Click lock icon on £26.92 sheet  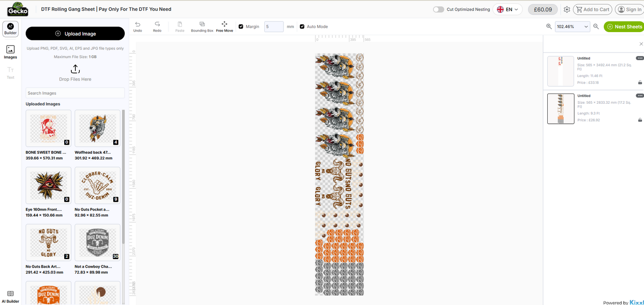[x=640, y=120]
